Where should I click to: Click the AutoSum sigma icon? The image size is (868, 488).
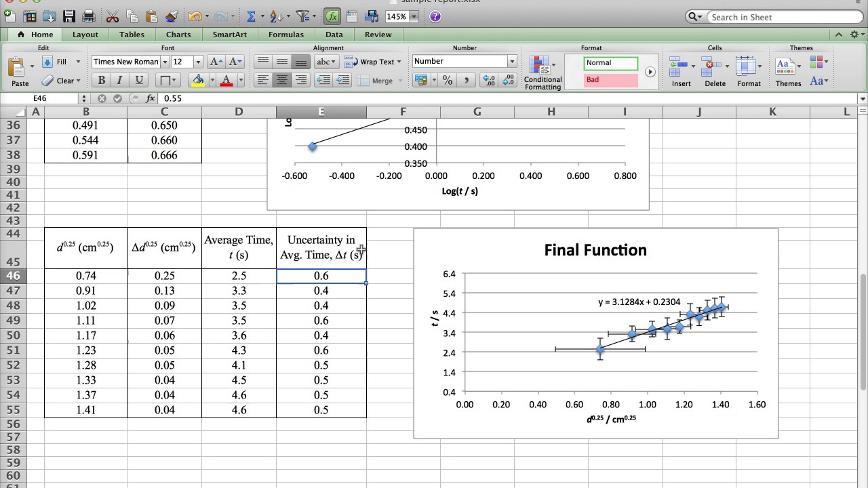(251, 16)
